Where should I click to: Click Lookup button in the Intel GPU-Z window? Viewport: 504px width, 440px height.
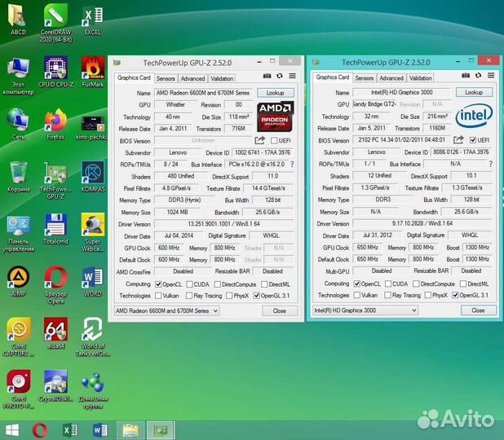point(474,93)
